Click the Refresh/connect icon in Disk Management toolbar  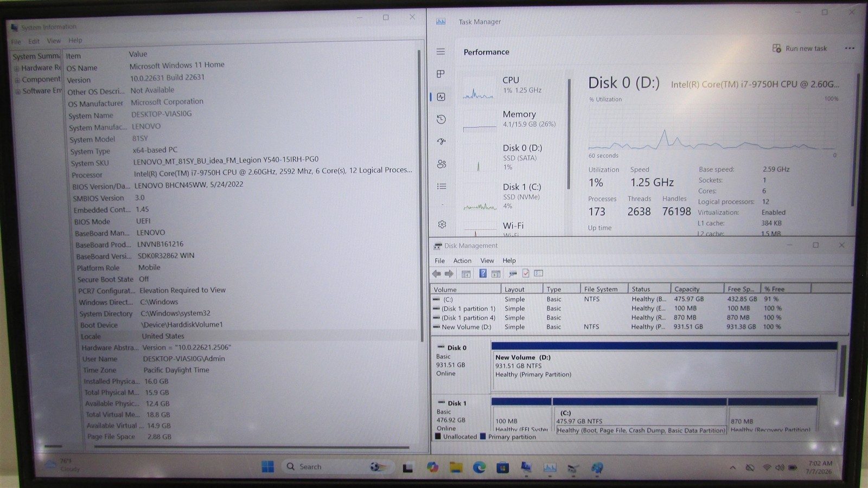(513, 273)
